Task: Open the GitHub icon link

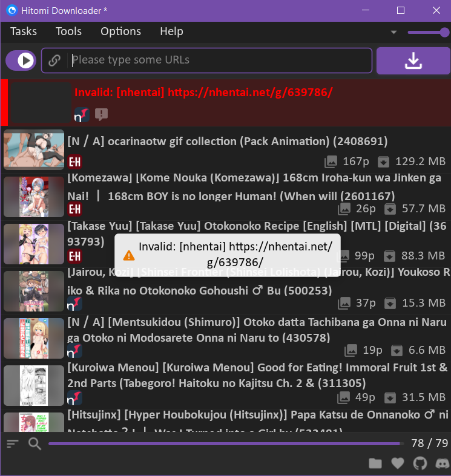Action: coord(420,463)
